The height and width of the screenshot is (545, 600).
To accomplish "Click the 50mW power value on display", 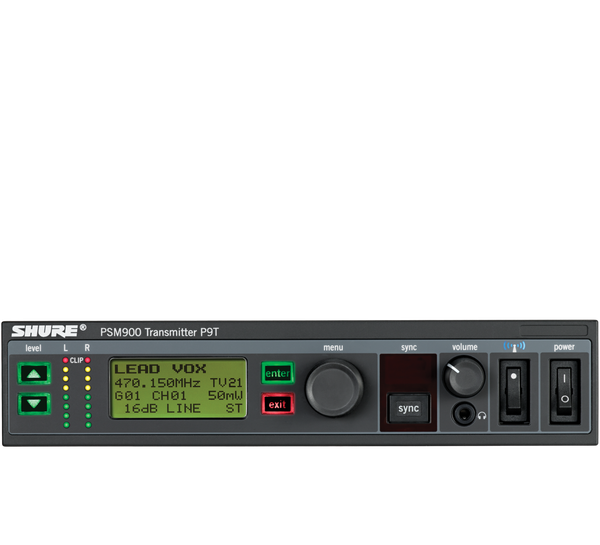I will tap(225, 395).
